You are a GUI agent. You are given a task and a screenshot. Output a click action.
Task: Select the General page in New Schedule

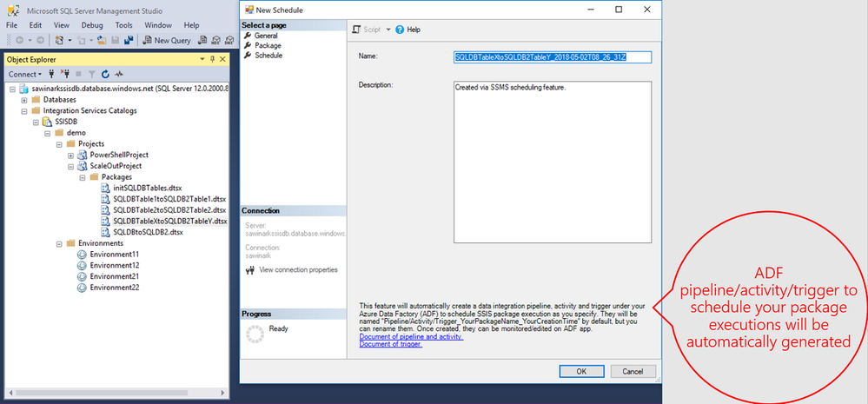[x=266, y=36]
